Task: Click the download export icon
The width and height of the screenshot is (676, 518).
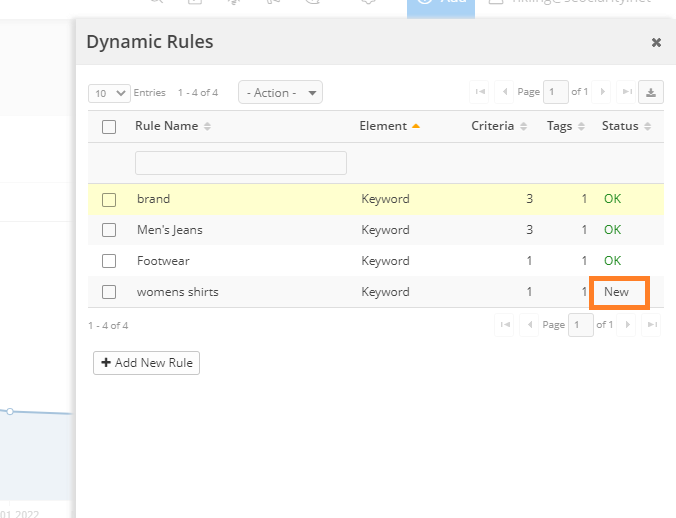Action: tap(652, 92)
